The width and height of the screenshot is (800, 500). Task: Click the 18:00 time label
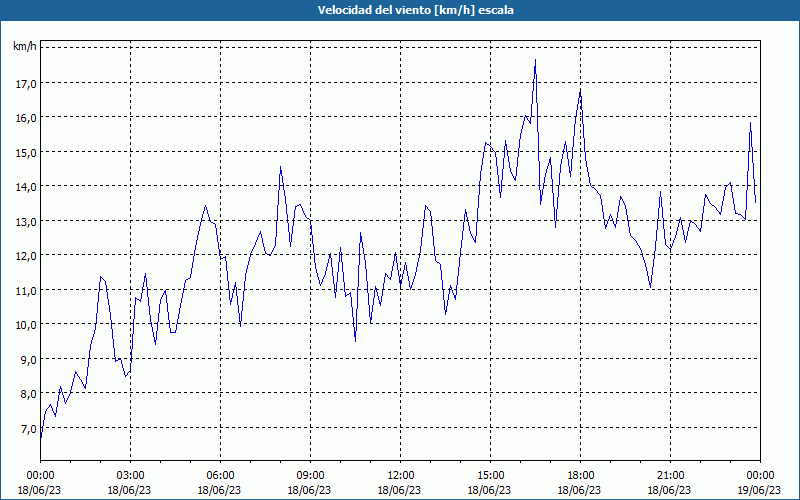pyautogui.click(x=580, y=476)
